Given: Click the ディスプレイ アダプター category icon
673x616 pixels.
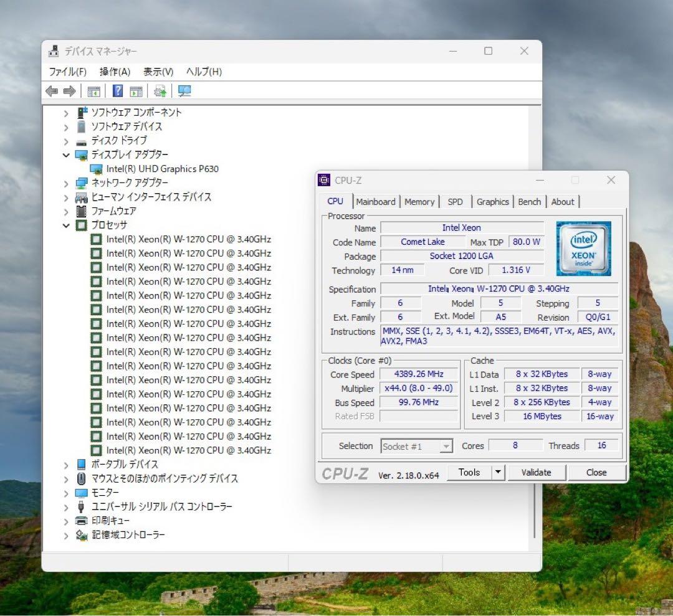Looking at the screenshot, I should point(82,155).
